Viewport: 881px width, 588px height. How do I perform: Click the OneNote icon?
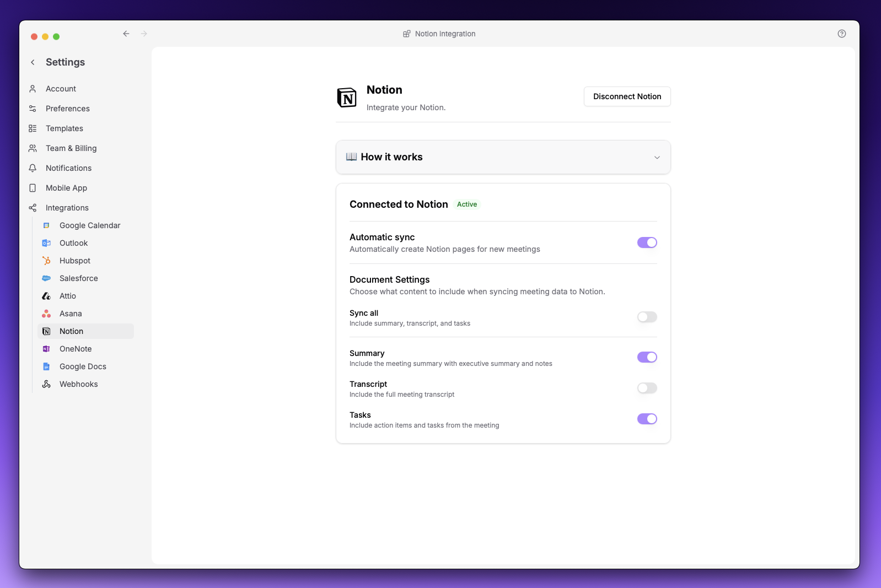pyautogui.click(x=46, y=349)
